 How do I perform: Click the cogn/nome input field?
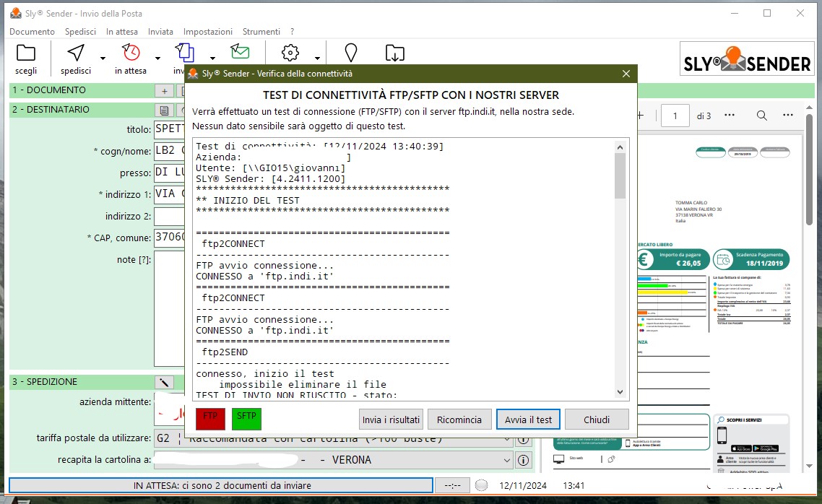click(x=169, y=151)
